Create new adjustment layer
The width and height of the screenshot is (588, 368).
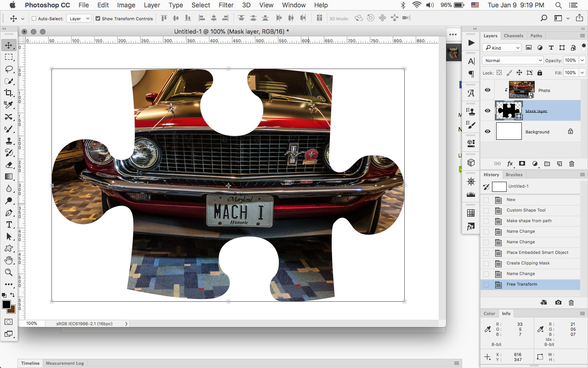[x=535, y=164]
